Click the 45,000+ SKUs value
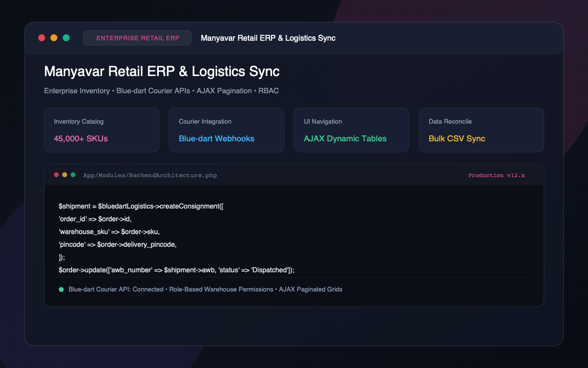The width and height of the screenshot is (588, 368). pos(81,138)
